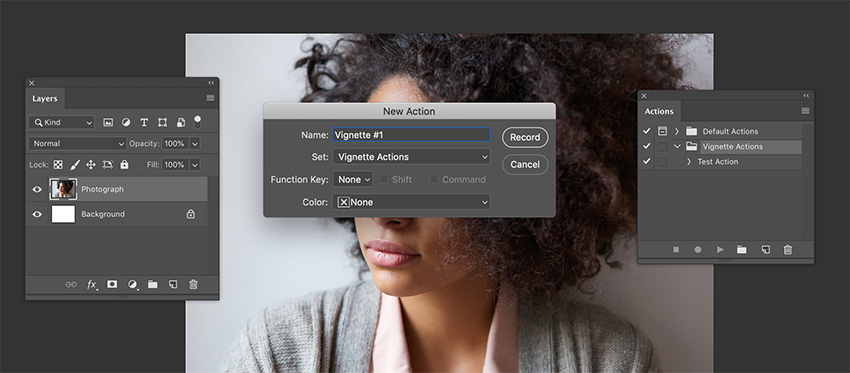Create a new layer in Layers panel
850x373 pixels.
pyautogui.click(x=172, y=284)
